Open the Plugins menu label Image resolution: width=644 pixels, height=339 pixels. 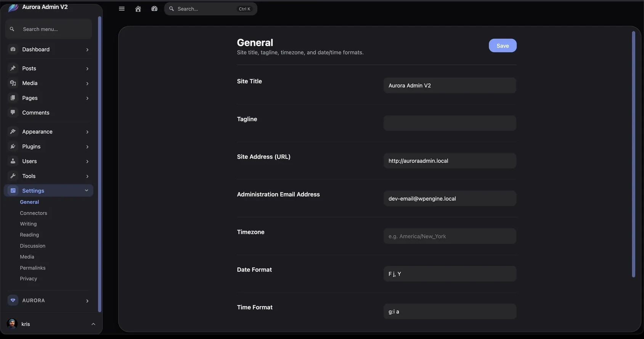[31, 146]
